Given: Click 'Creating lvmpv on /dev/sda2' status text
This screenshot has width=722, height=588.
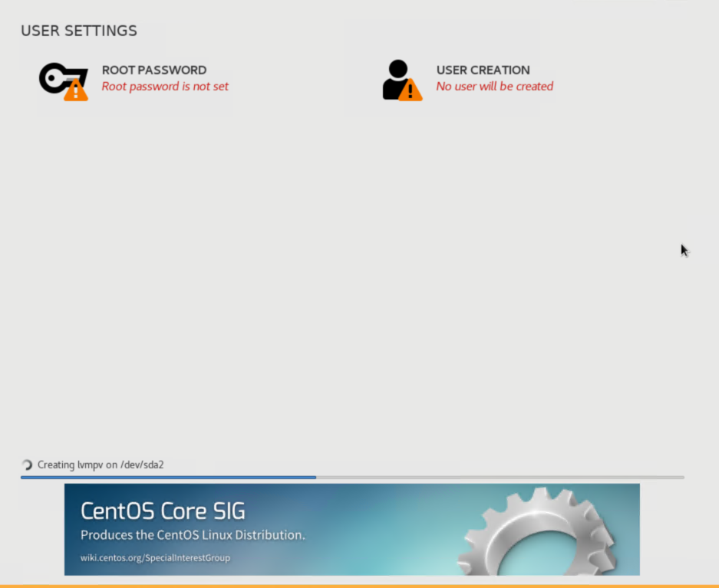Looking at the screenshot, I should click(x=101, y=465).
